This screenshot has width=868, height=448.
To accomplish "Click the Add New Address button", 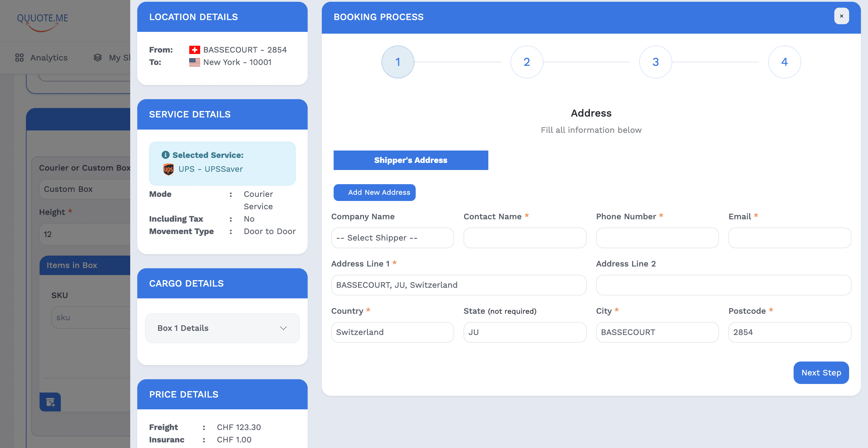I will [x=374, y=192].
